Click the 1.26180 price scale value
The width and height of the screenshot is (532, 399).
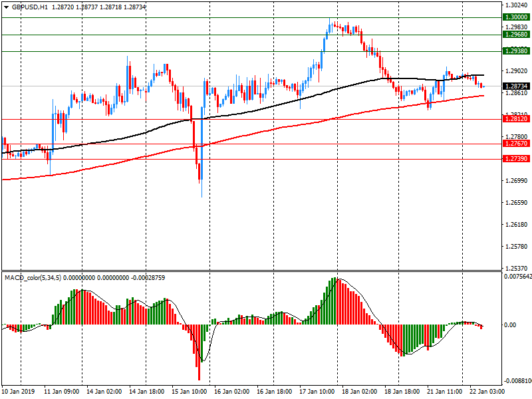click(517, 225)
